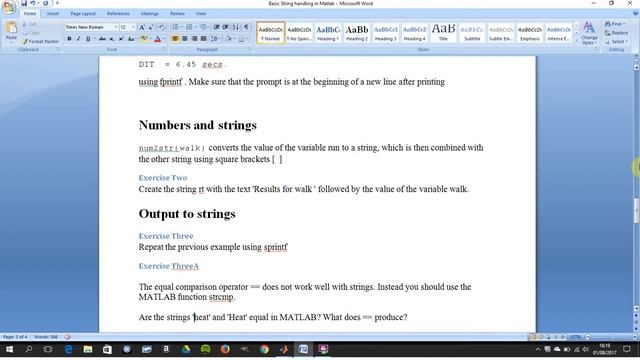640x360 pixels.
Task: Toggle center alignment
Action: [185, 39]
